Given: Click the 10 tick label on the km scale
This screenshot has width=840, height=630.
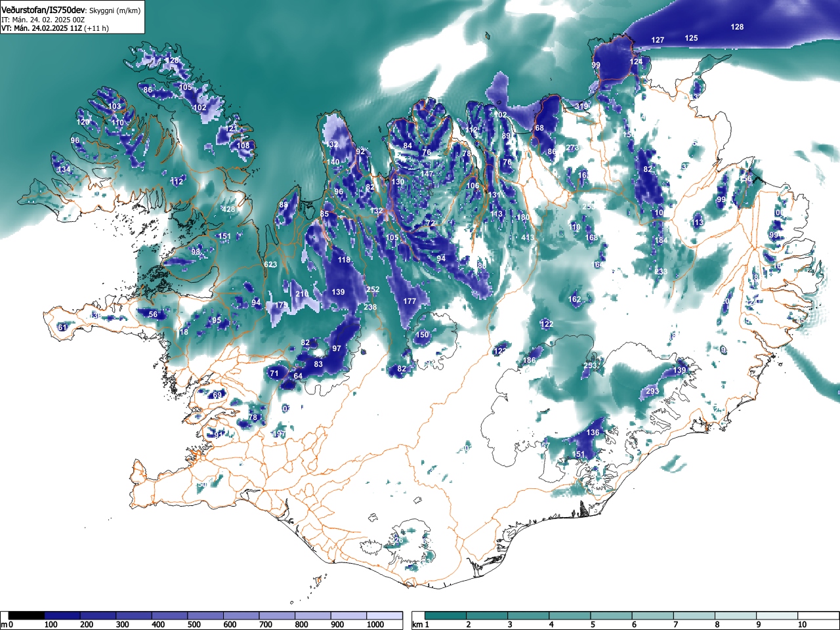Looking at the screenshot, I should pyautogui.click(x=801, y=625).
